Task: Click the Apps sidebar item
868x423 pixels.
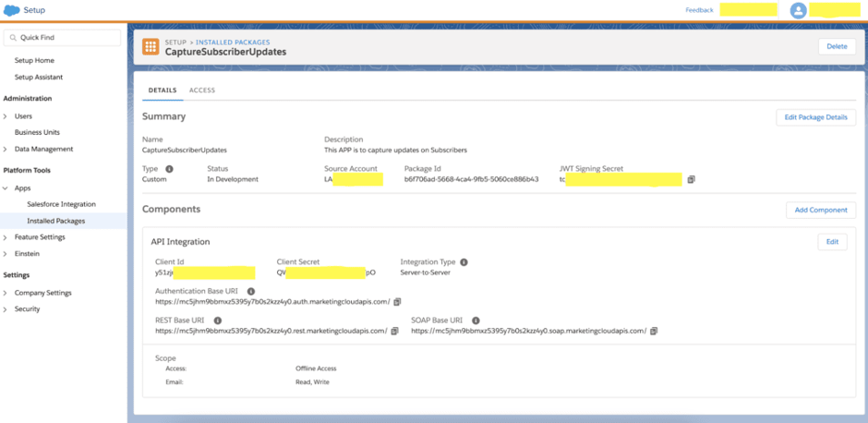Action: tap(23, 188)
